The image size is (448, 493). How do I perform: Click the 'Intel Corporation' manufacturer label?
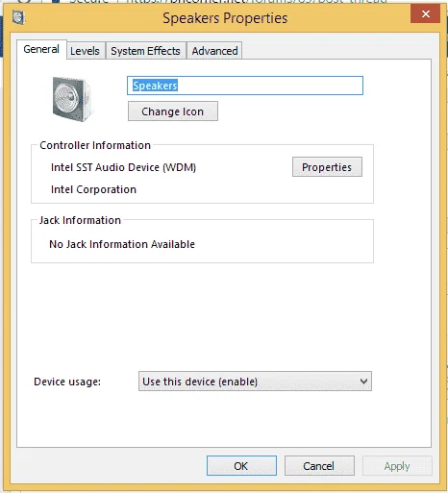(93, 189)
